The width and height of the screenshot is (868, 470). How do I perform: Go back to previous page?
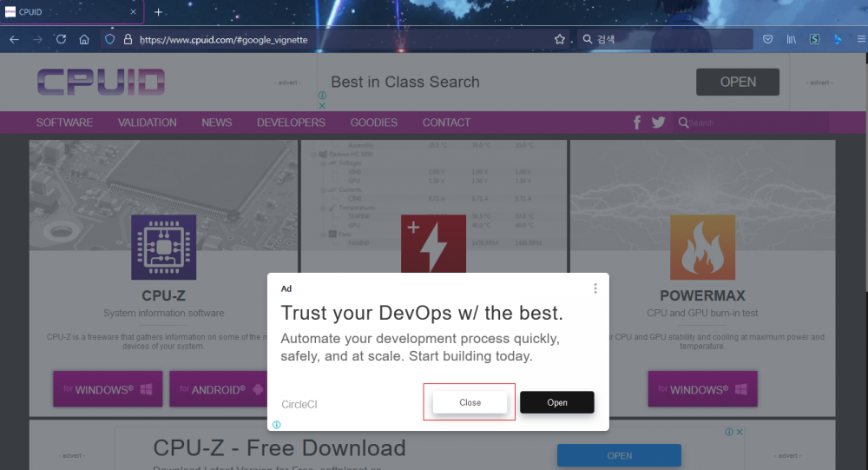click(x=14, y=39)
